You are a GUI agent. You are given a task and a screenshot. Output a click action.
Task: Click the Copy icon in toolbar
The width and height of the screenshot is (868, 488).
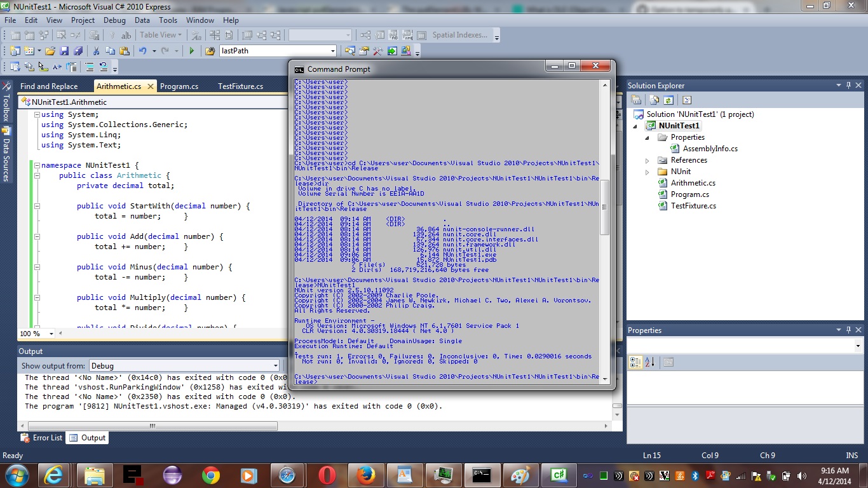point(110,51)
